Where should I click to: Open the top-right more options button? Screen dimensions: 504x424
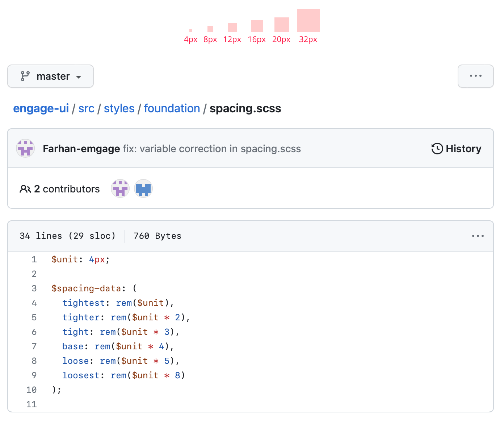[475, 76]
